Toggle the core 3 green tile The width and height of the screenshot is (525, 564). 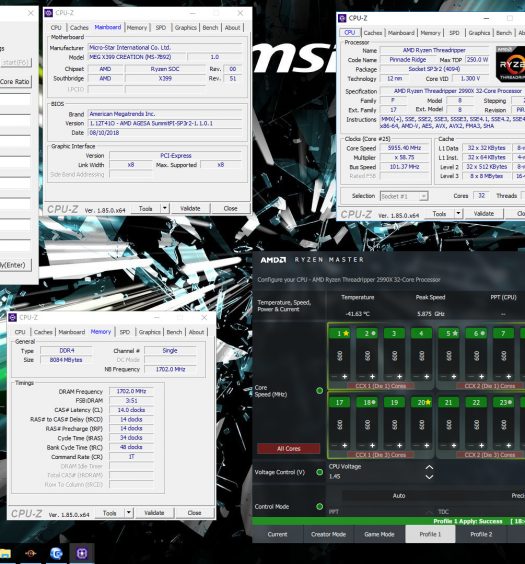point(394,333)
